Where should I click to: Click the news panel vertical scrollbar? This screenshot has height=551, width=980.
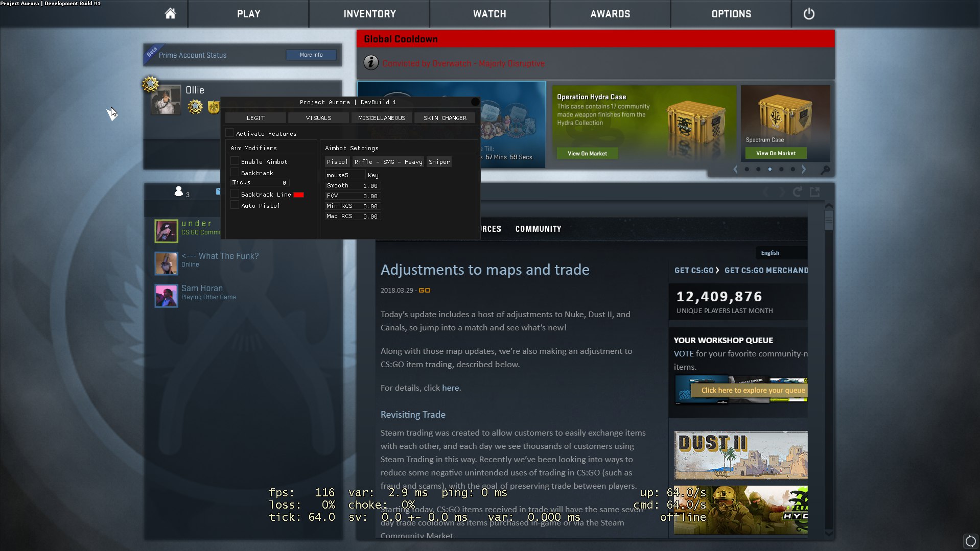click(829, 370)
